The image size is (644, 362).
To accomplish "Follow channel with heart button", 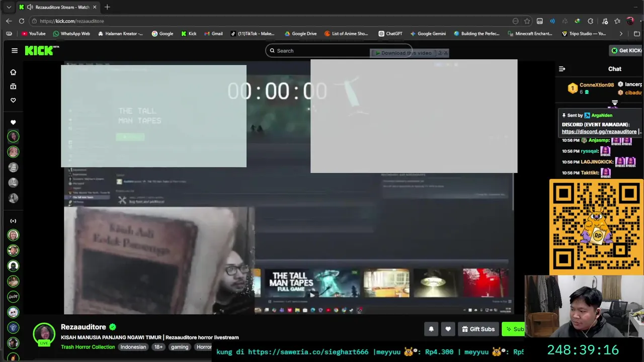I will coord(448,329).
